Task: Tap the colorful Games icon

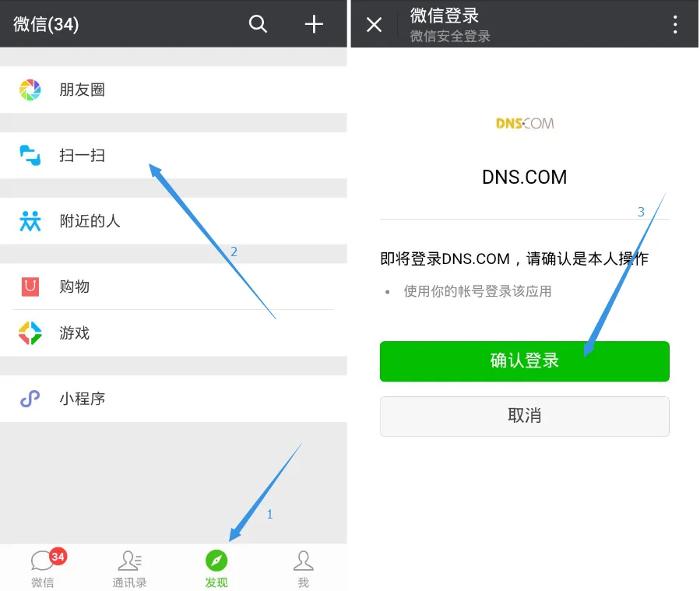Action: coord(30,333)
